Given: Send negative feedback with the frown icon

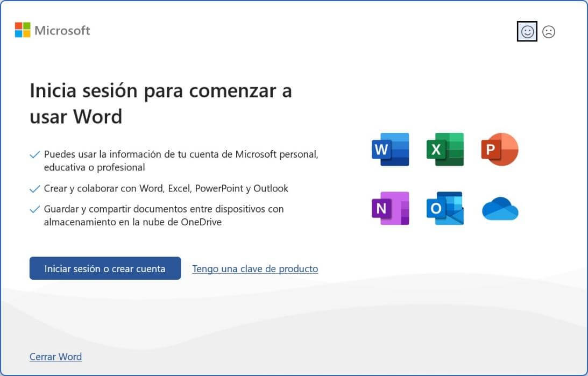Looking at the screenshot, I should click(x=549, y=32).
